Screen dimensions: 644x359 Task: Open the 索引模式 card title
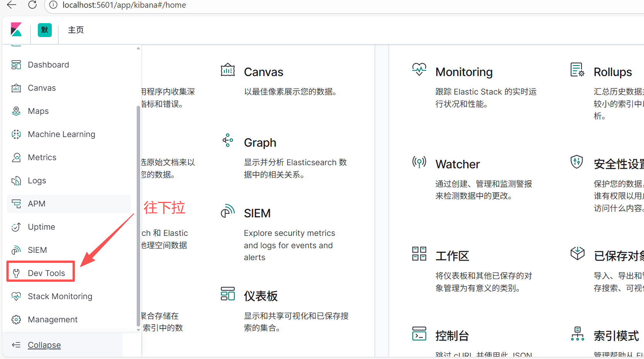[x=616, y=335]
